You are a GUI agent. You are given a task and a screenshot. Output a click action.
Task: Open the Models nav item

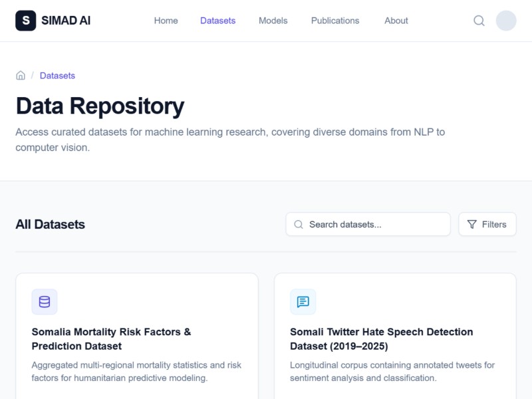[x=273, y=21]
